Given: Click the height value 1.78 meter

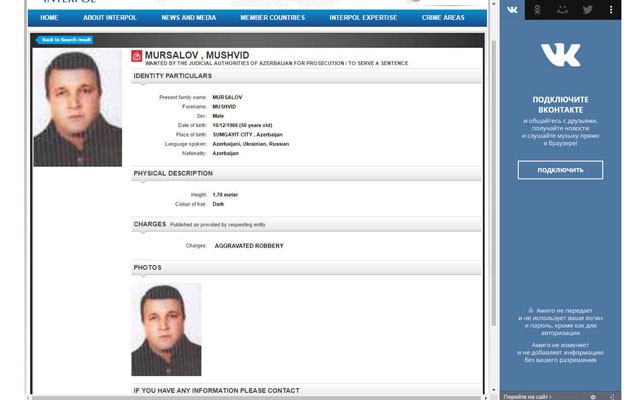Looking at the screenshot, I should coord(225,195).
